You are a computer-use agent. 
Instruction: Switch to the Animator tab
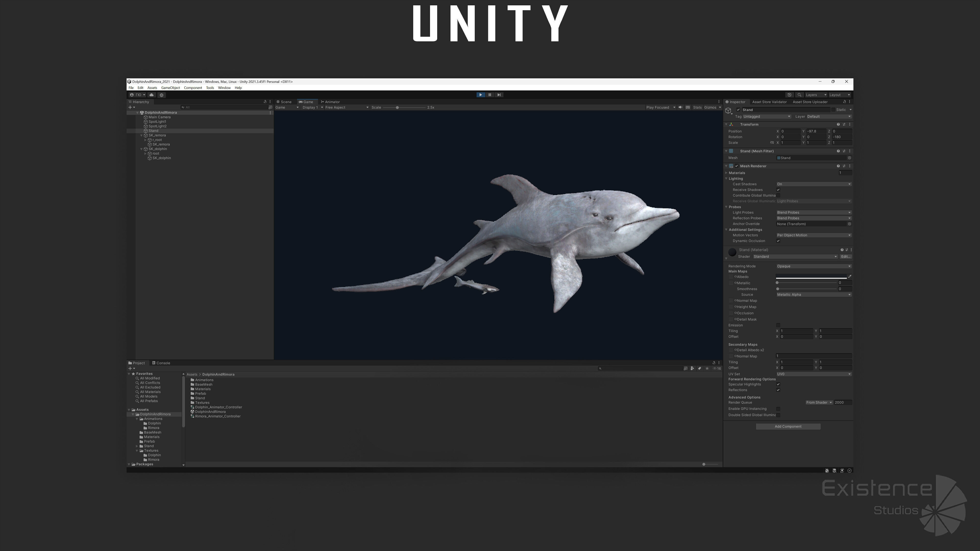(330, 102)
